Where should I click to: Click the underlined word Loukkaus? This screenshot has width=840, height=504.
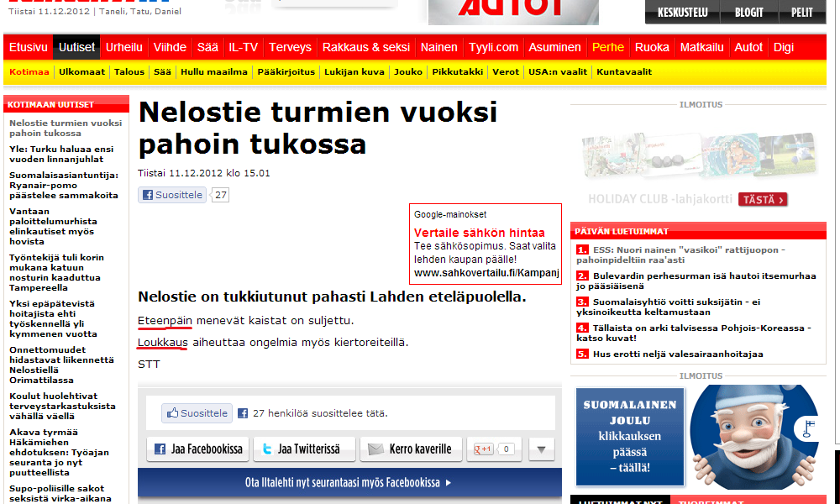pos(163,342)
